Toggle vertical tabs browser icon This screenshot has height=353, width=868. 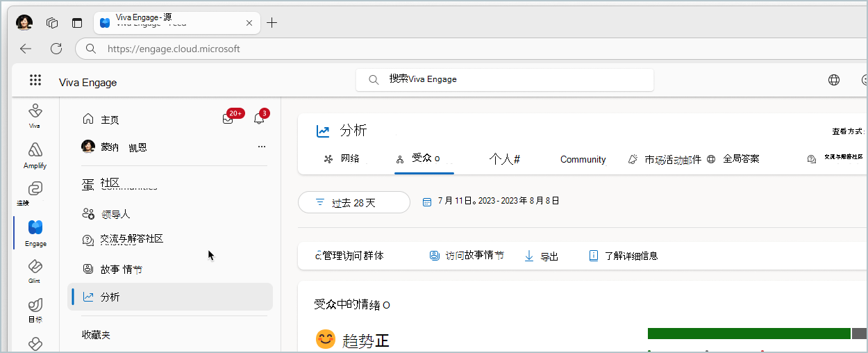pyautogui.click(x=77, y=23)
